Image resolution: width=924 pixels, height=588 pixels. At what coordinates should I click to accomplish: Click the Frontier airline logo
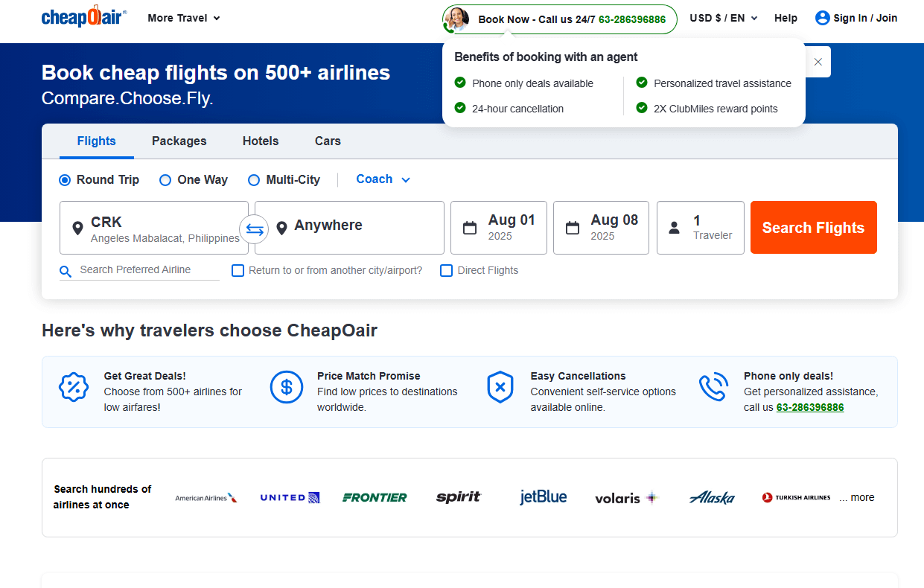coord(375,497)
